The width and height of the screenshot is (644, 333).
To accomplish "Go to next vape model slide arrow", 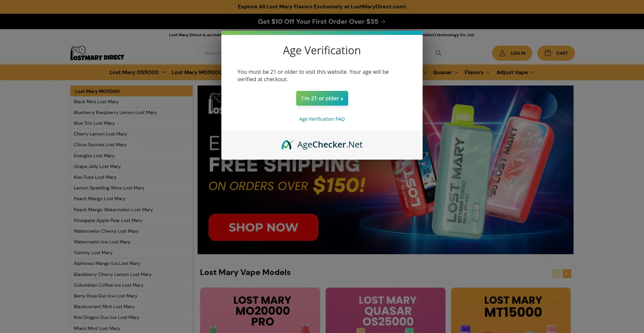I will (x=567, y=274).
